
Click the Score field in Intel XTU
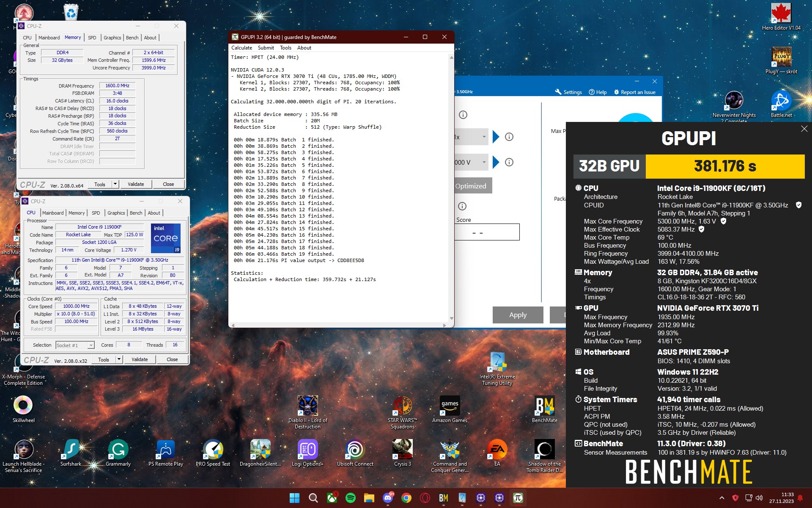[x=487, y=232]
